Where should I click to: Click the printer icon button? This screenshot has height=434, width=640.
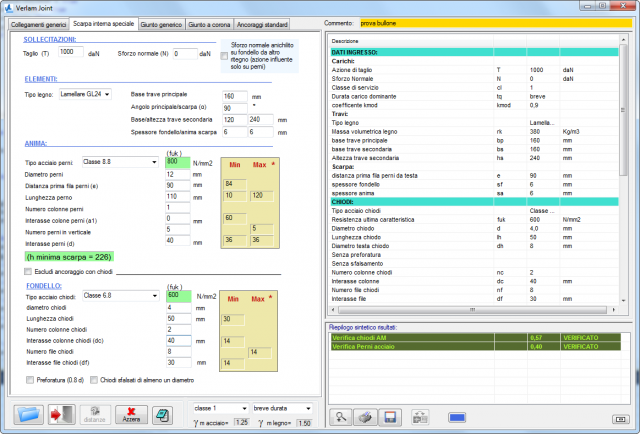click(365, 417)
